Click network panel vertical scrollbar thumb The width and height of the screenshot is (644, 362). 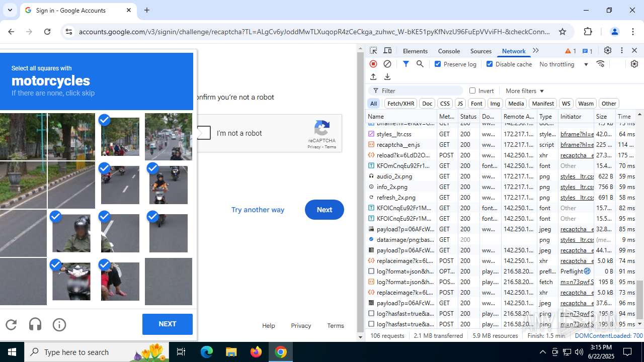tap(640, 299)
